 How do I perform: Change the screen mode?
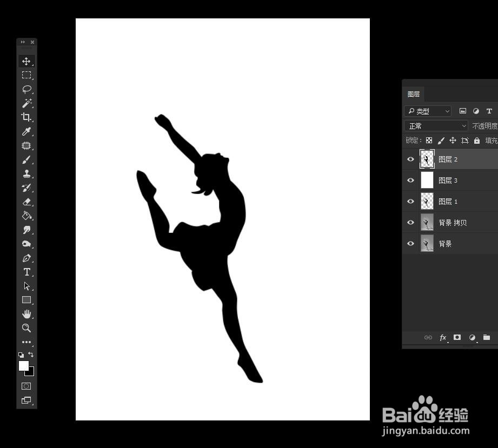26,400
